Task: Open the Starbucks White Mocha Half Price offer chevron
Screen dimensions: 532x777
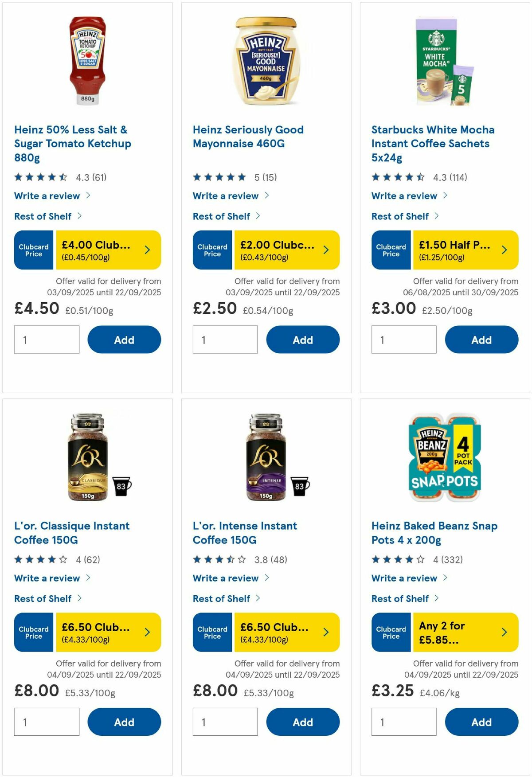Action: [504, 250]
